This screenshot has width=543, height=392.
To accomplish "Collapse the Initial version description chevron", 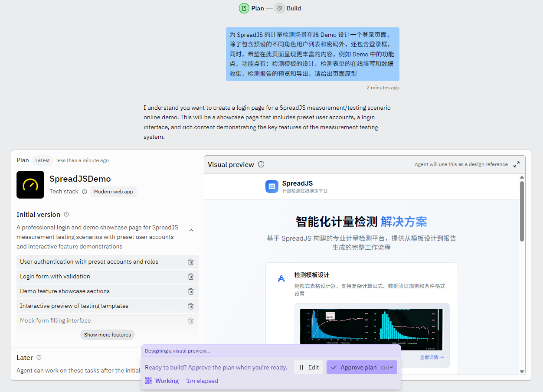I will click(x=191, y=230).
